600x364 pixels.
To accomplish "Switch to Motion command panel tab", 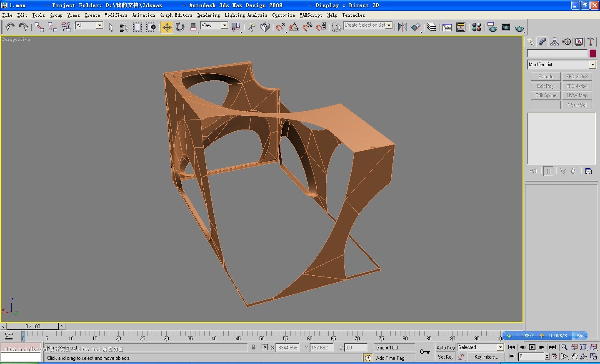I will [567, 42].
